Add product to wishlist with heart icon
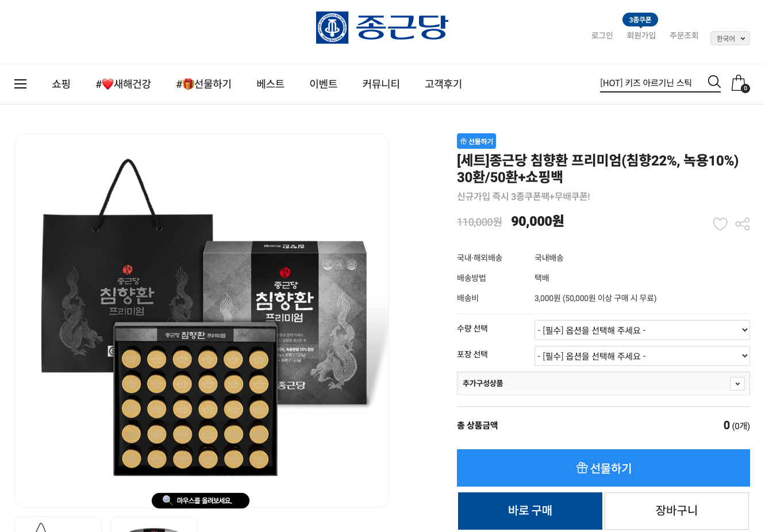Screen dimensions: 765x532 pyautogui.click(x=720, y=223)
